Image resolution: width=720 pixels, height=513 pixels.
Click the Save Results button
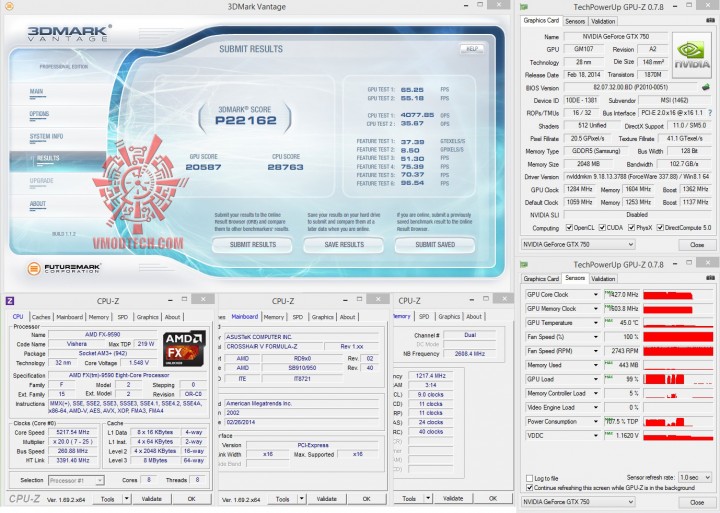pyautogui.click(x=343, y=245)
